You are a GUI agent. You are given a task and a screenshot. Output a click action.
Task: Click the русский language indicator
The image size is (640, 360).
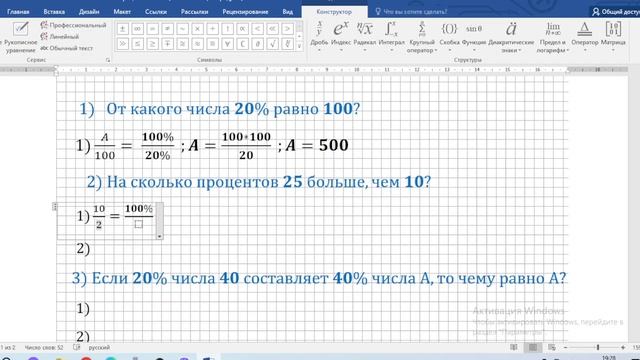[x=99, y=348]
